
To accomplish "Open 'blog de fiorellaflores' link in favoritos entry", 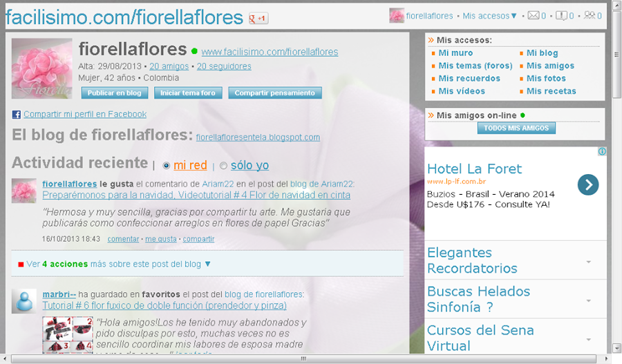I will pos(263,294).
